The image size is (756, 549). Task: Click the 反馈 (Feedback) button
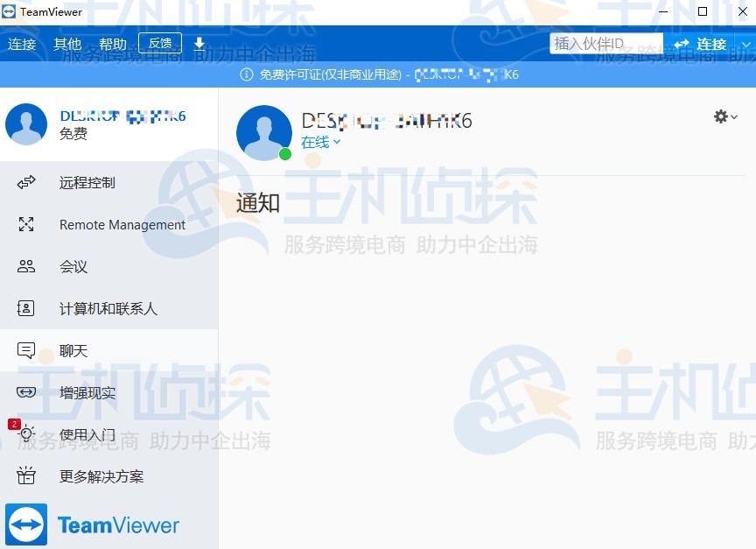point(161,42)
